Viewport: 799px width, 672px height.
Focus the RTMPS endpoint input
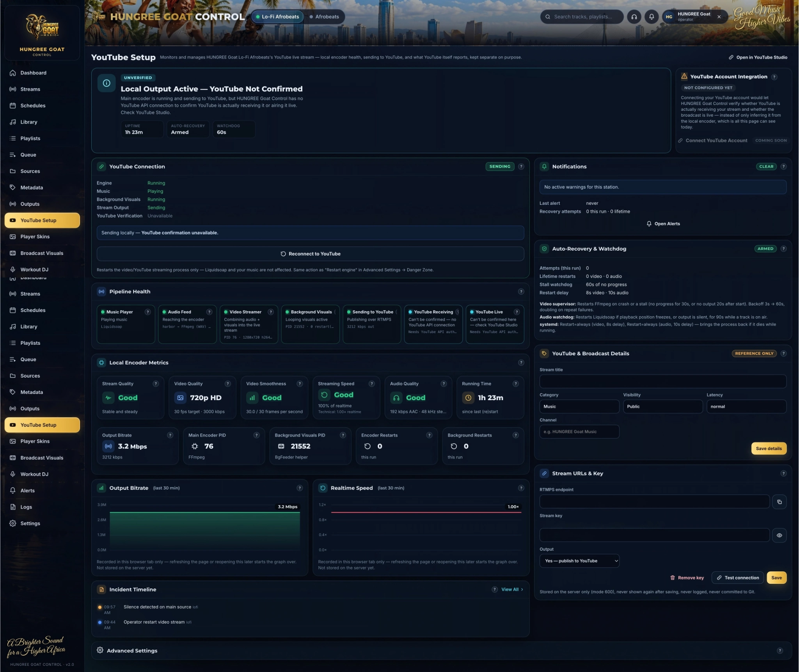pos(654,502)
